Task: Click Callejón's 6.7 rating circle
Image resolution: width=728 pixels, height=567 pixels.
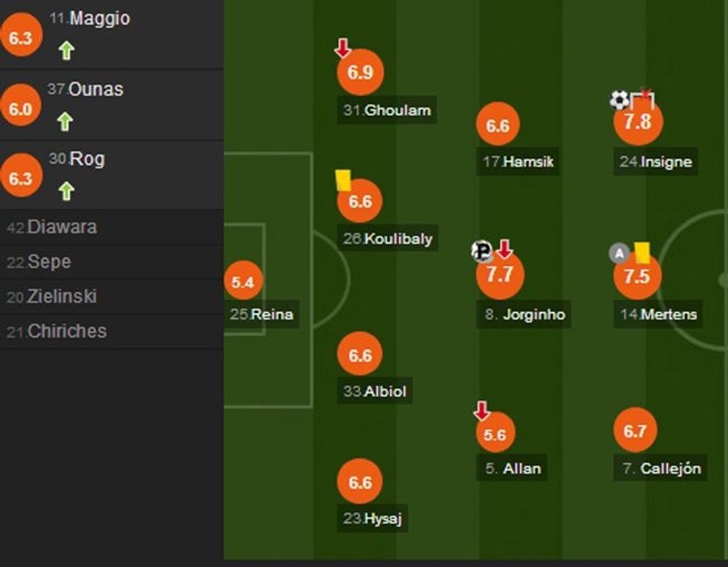Action: point(635,431)
